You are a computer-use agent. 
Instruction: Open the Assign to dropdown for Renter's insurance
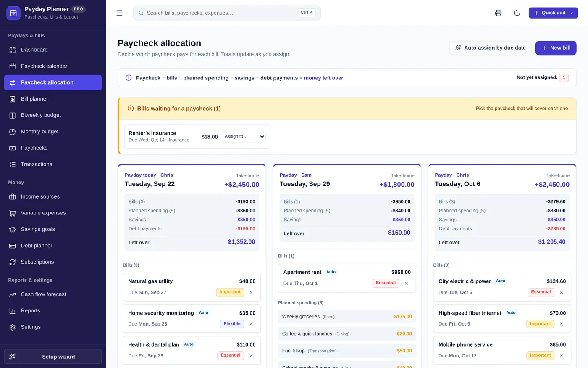(x=243, y=136)
